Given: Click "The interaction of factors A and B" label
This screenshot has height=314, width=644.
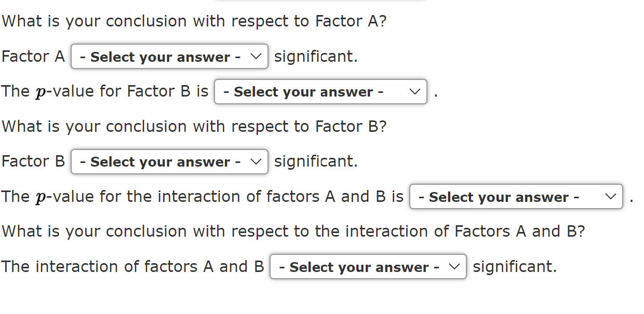Looking at the screenshot, I should pos(132,267).
